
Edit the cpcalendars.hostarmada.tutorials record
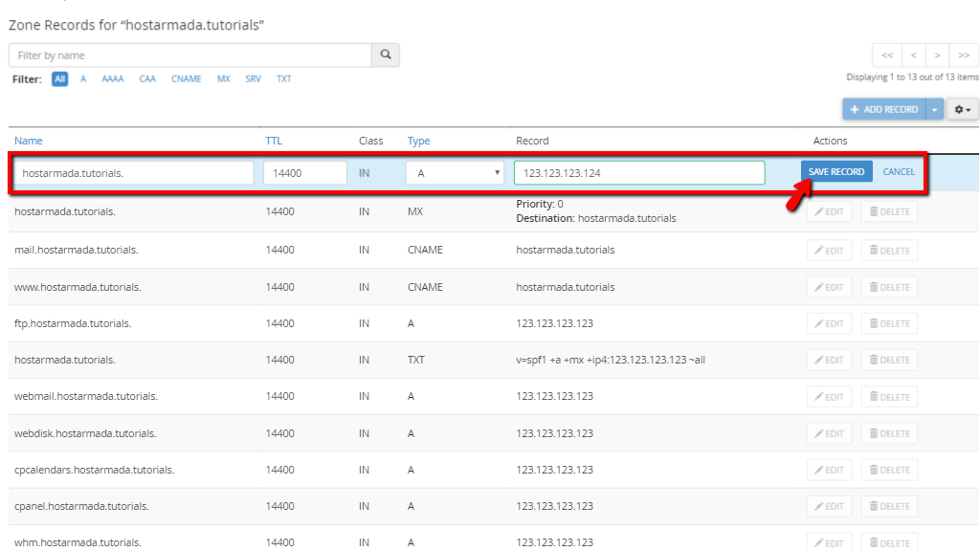(830, 470)
